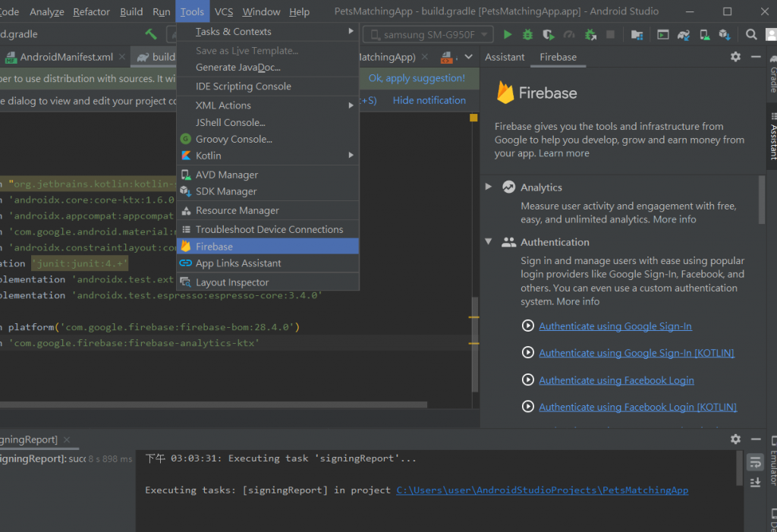The image size is (777, 532).
Task: Click play icon beside Authenticate using Google Sign-In
Action: click(x=528, y=326)
